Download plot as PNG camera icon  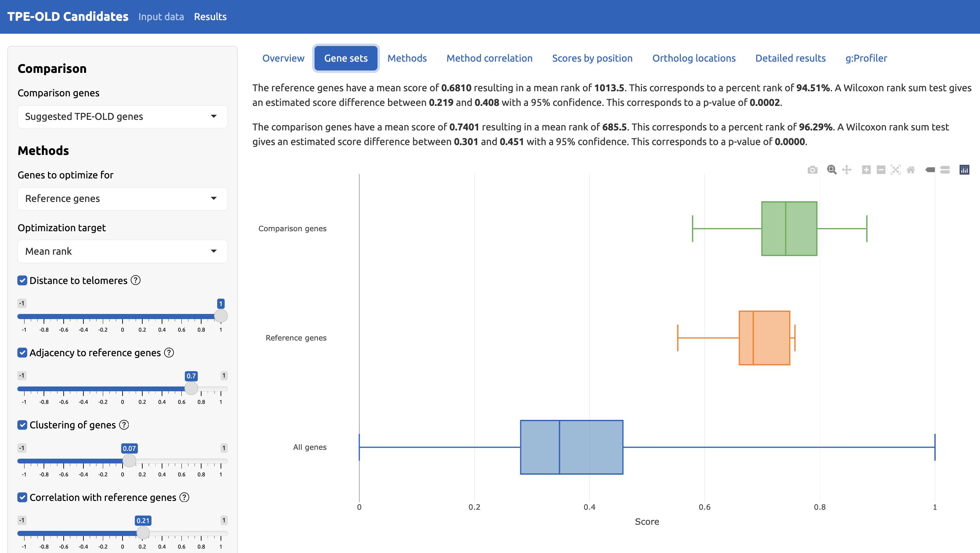point(812,170)
